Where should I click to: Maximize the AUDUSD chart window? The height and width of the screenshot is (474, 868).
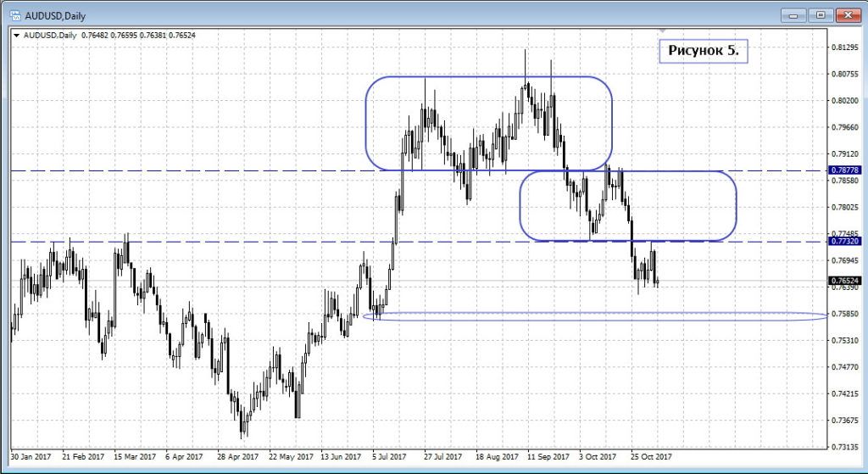point(820,14)
